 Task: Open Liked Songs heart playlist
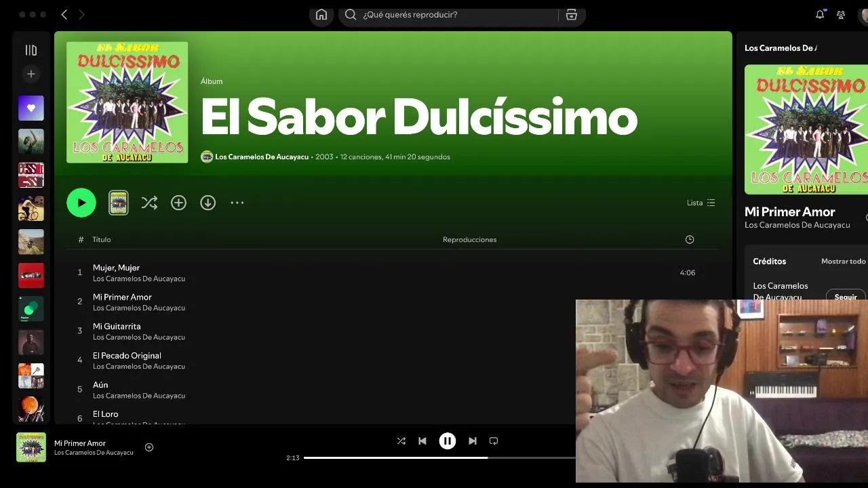pos(31,108)
